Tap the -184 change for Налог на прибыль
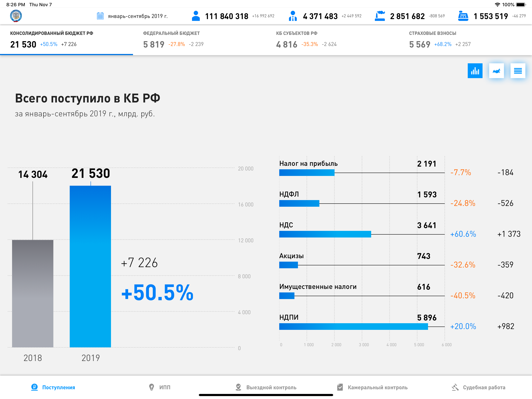 [505, 172]
